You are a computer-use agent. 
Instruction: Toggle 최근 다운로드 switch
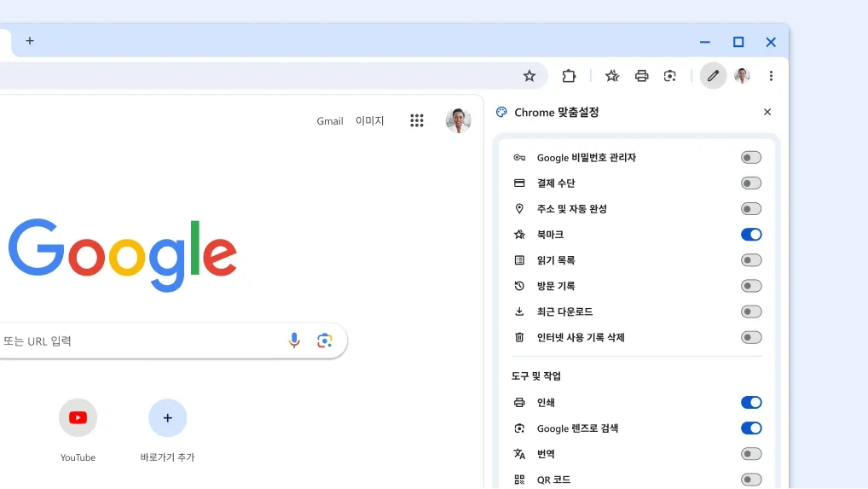[751, 311]
